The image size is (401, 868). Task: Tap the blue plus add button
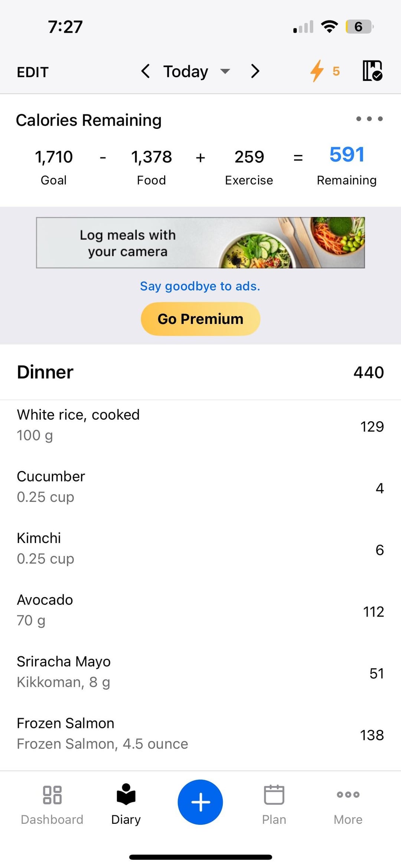(x=200, y=802)
